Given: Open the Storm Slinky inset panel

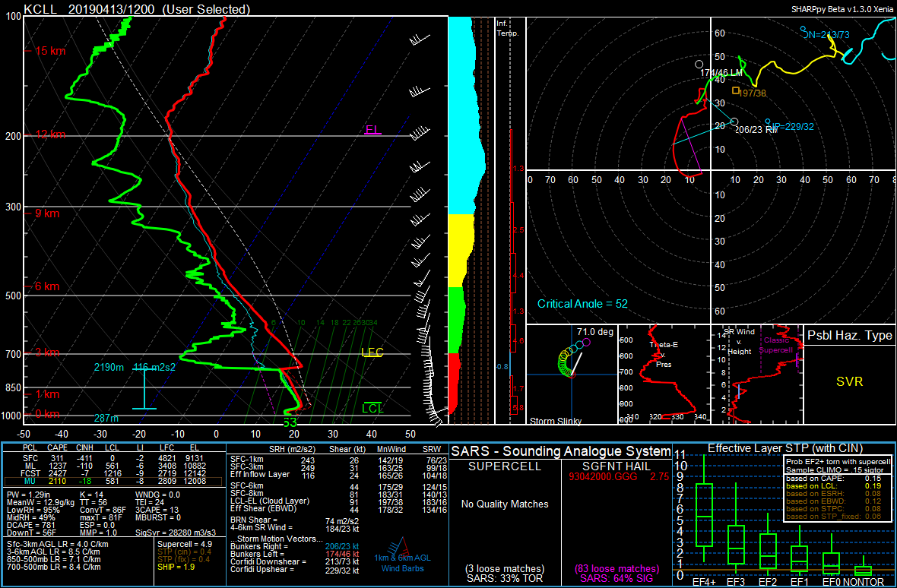Looking at the screenshot, I should (572, 375).
